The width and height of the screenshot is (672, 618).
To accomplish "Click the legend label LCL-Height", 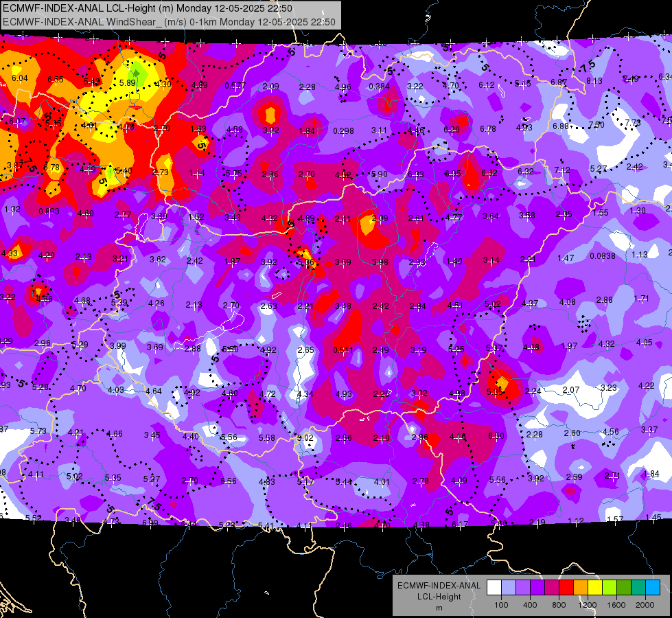I will pyautogui.click(x=439, y=597).
